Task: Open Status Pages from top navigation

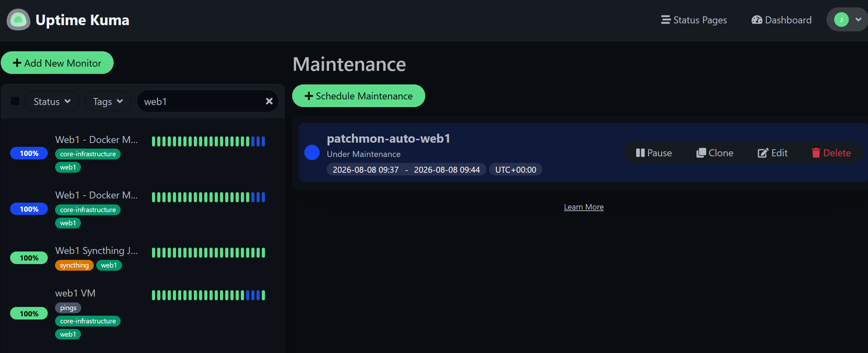Action: pyautogui.click(x=694, y=20)
